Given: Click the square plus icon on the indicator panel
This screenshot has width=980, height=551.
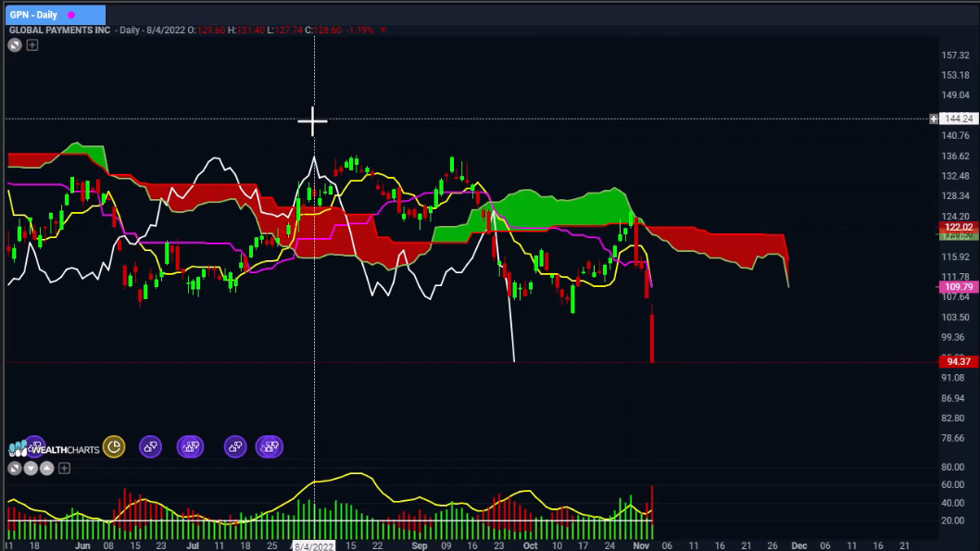Looking at the screenshot, I should click(x=64, y=468).
